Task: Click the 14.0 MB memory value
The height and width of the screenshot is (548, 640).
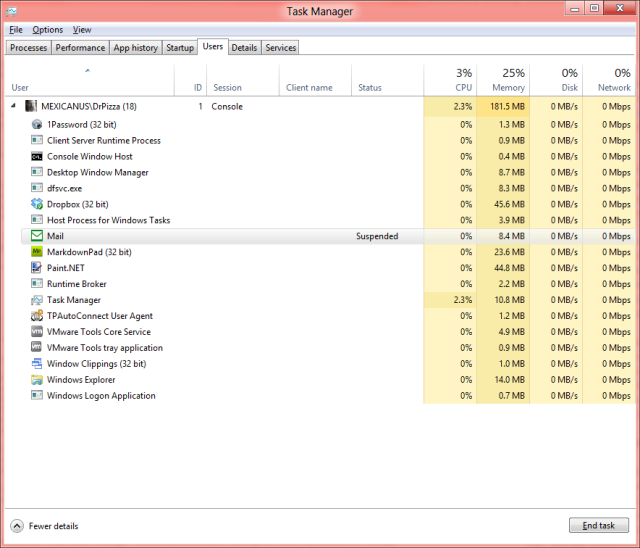Action: [509, 379]
